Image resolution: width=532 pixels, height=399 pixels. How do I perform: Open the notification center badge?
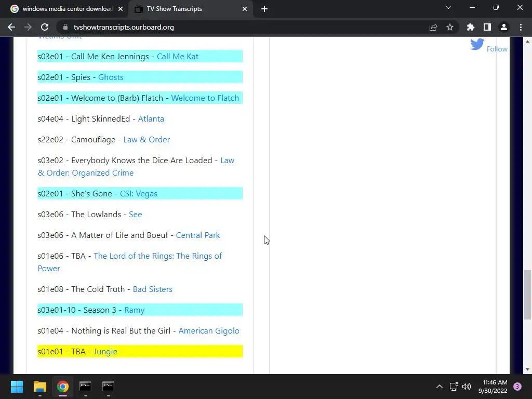tap(517, 387)
